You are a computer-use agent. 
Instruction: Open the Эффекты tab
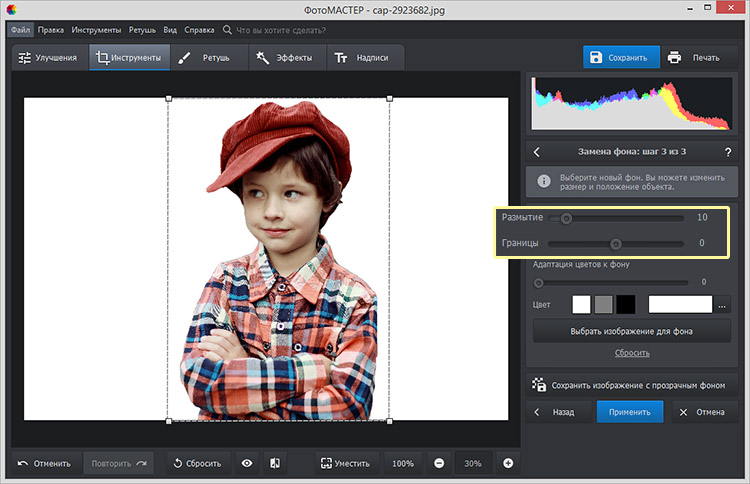[284, 57]
